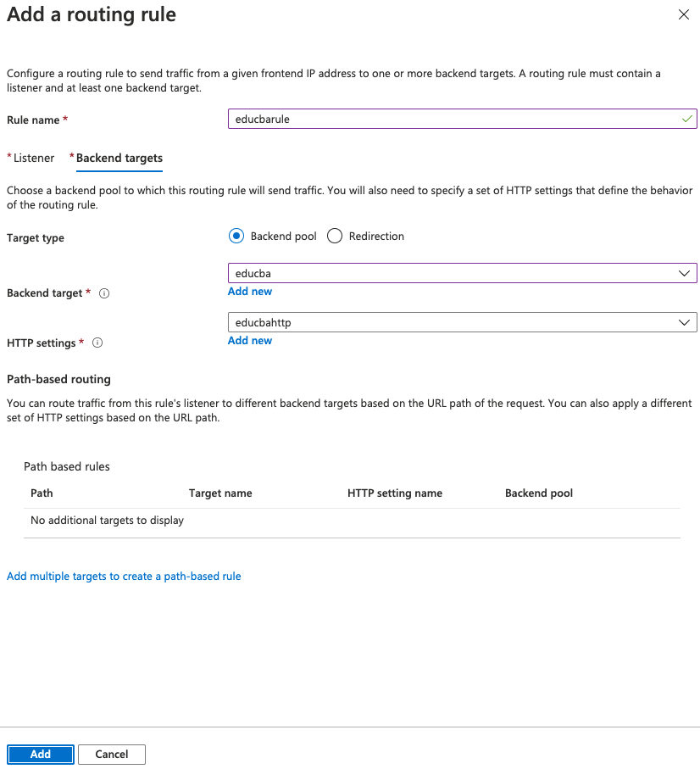Click Add new under HTTP settings dropdown
The height and width of the screenshot is (769, 700).
250,341
